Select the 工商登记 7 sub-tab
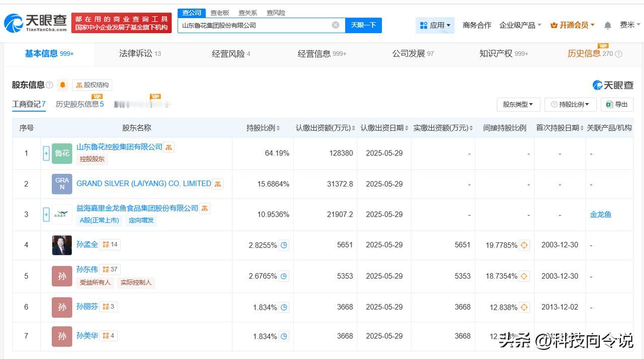The image size is (644, 359). point(29,105)
